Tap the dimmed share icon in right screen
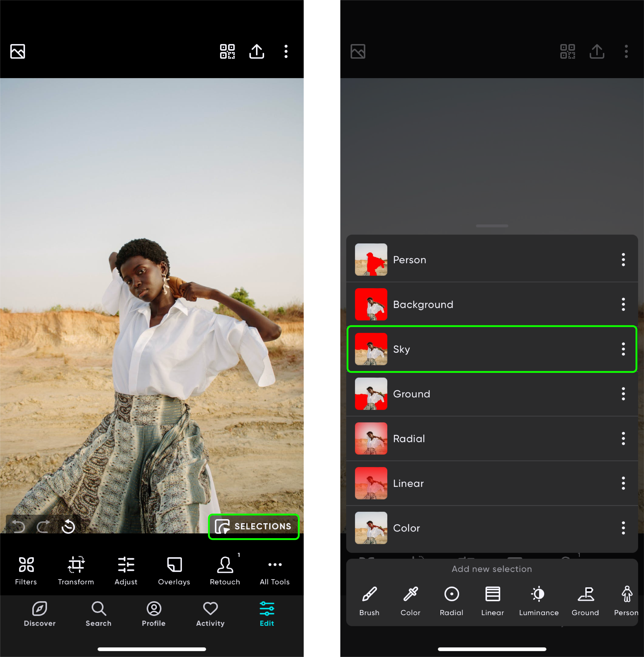The image size is (644, 657). tap(597, 51)
